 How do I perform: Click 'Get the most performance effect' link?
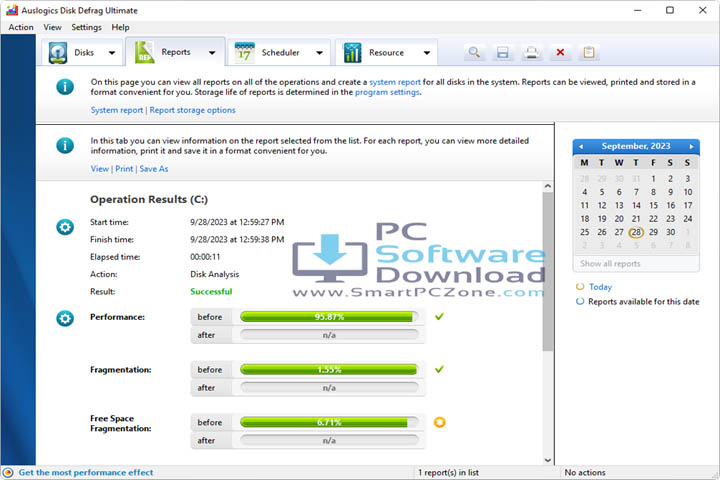click(x=86, y=473)
